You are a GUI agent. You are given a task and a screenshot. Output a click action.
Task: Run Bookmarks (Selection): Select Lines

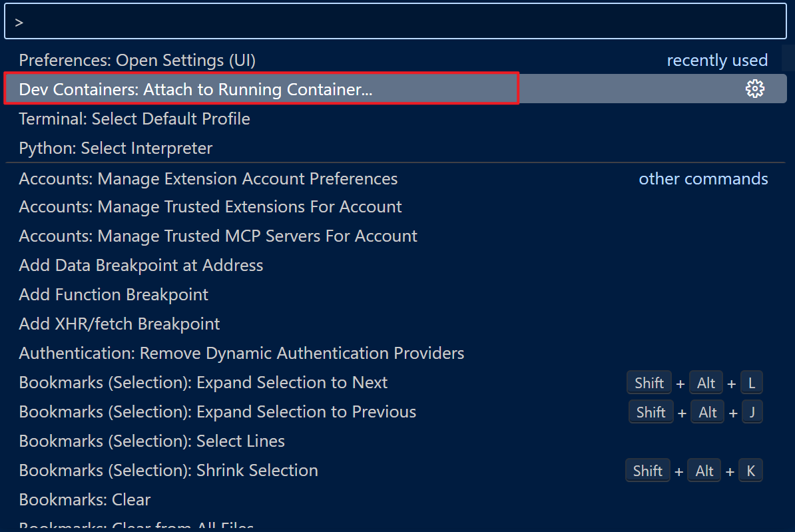pyautogui.click(x=152, y=441)
